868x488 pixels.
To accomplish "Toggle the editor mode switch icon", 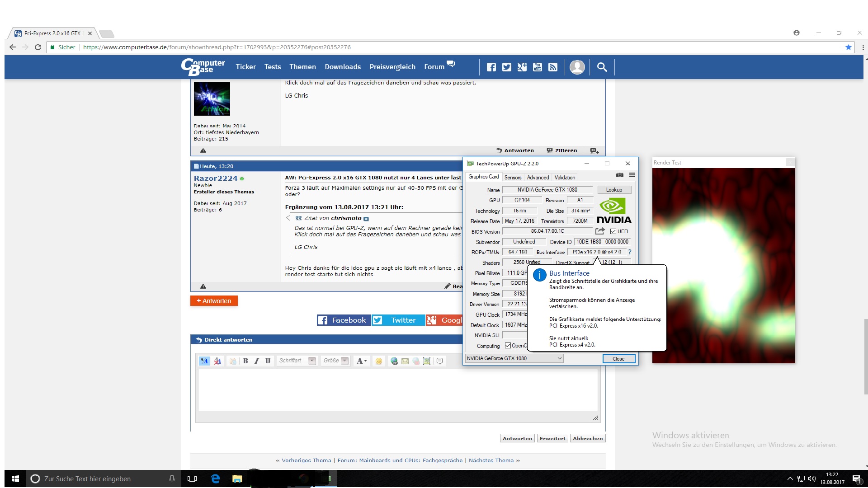I will pyautogui.click(x=204, y=361).
